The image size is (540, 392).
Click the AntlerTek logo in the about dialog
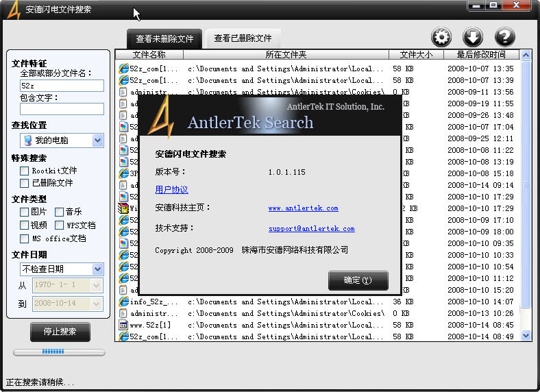[x=161, y=117]
